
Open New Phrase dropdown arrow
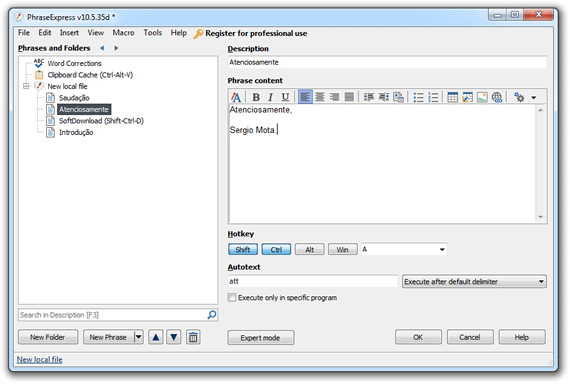tap(139, 337)
